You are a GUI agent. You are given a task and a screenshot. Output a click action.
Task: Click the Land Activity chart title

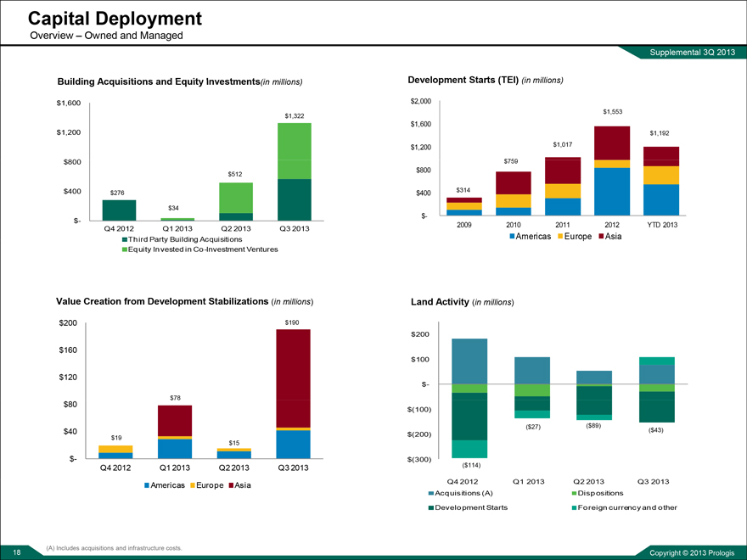462,302
